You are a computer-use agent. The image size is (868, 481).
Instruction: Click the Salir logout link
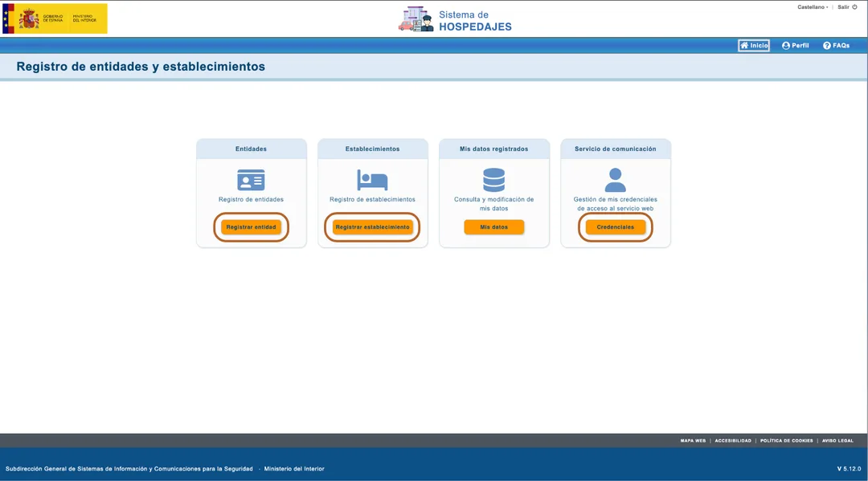coord(843,7)
